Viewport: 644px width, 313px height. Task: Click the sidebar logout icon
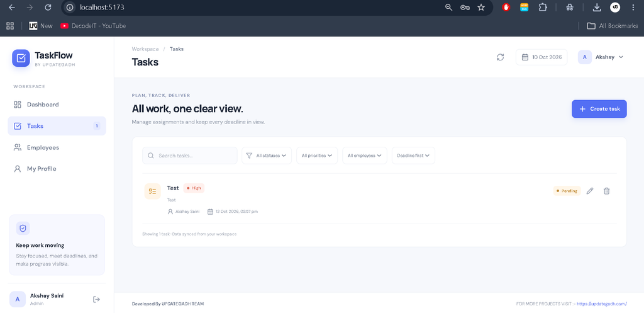[96, 299]
